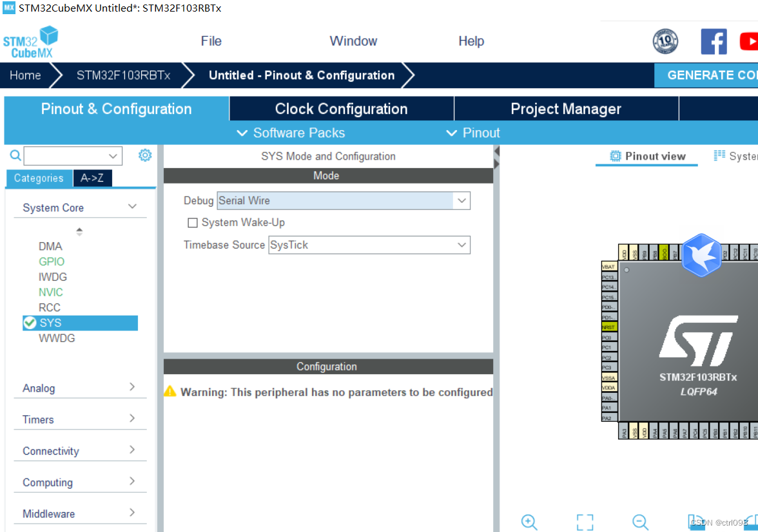Select DMA in System Core list
758x532 pixels.
(x=50, y=247)
